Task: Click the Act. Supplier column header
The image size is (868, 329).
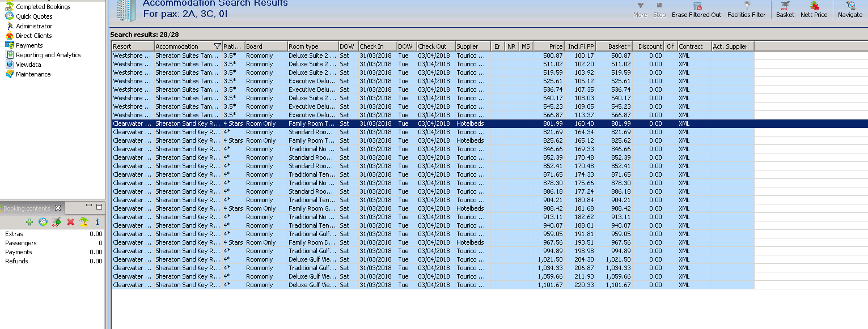Action: pyautogui.click(x=732, y=46)
